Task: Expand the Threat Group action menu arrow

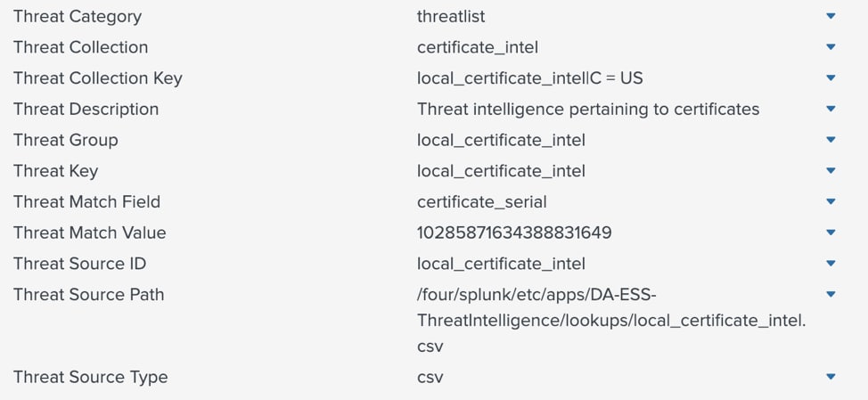Action: tap(831, 140)
